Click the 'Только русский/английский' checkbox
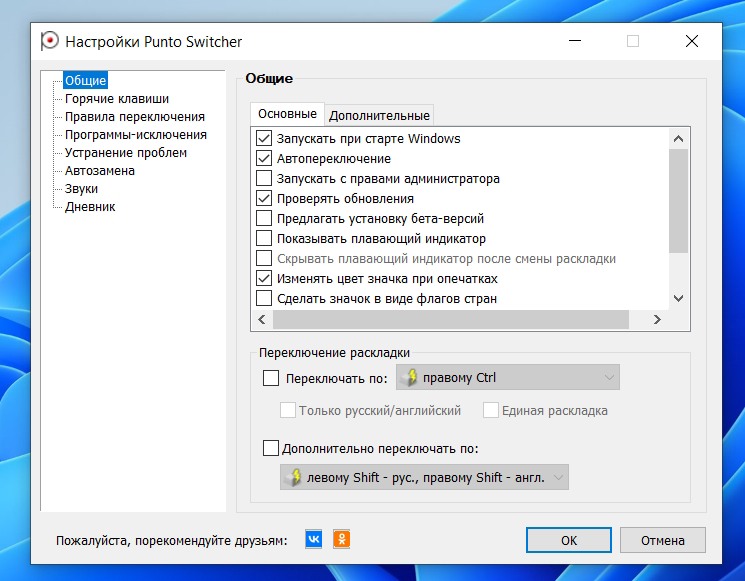 (x=288, y=410)
